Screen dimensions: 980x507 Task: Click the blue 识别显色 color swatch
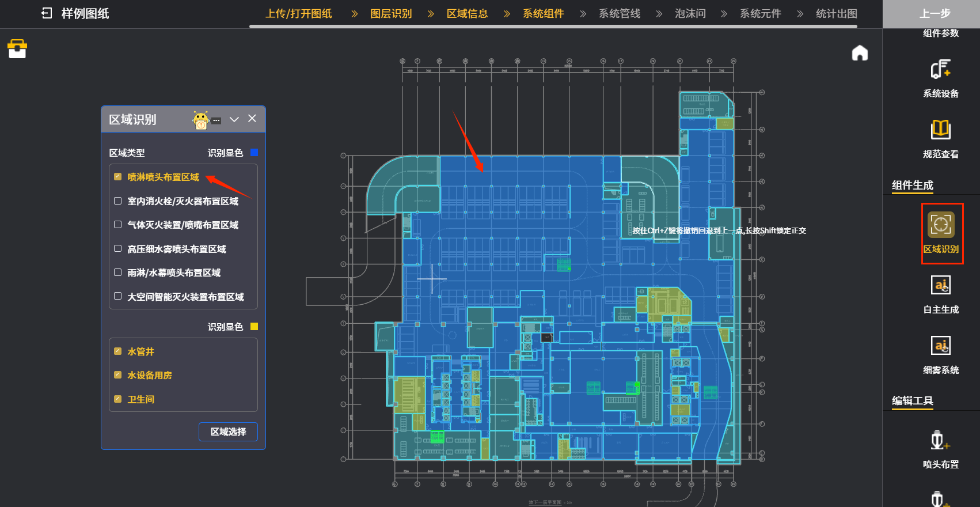tap(255, 153)
